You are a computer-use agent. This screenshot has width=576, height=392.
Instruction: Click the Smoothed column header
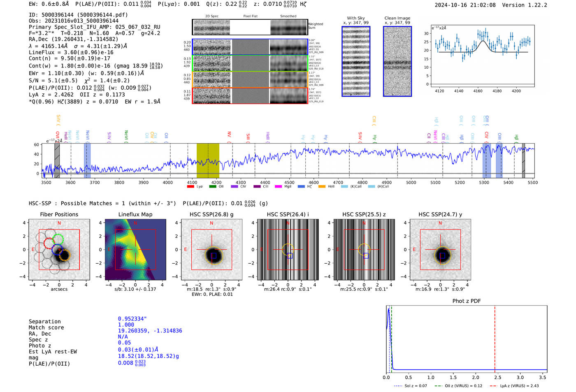(288, 16)
